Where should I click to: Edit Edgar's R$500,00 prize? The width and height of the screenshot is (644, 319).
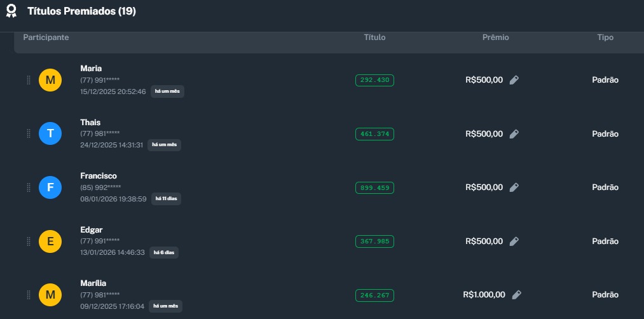(514, 241)
